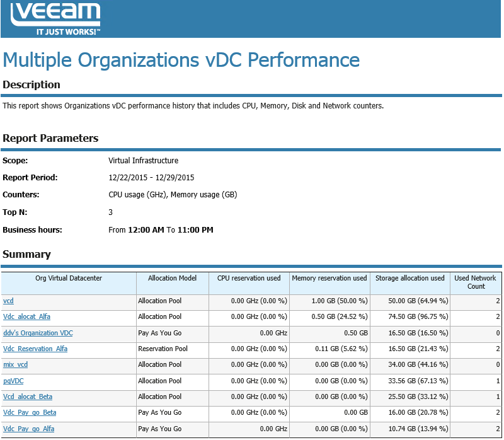The width and height of the screenshot is (504, 440).
Task: Click the Storage allocation used column header
Action: [410, 278]
